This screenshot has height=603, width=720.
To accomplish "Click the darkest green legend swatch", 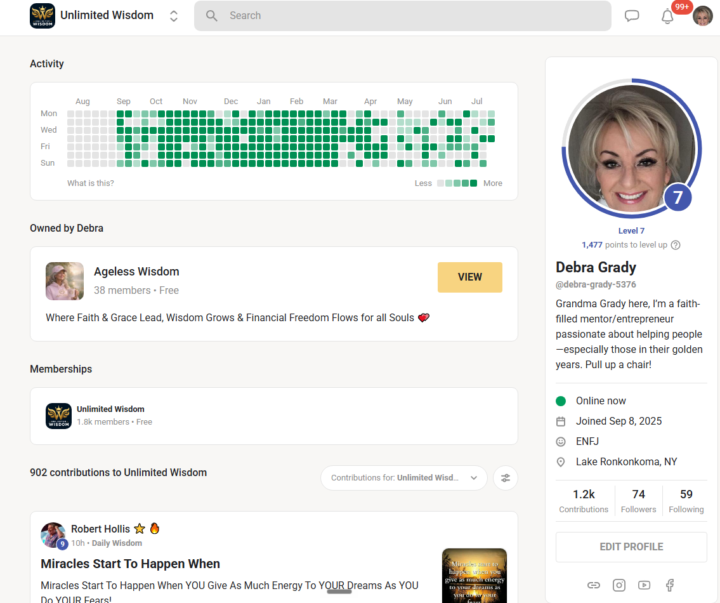I will (473, 183).
